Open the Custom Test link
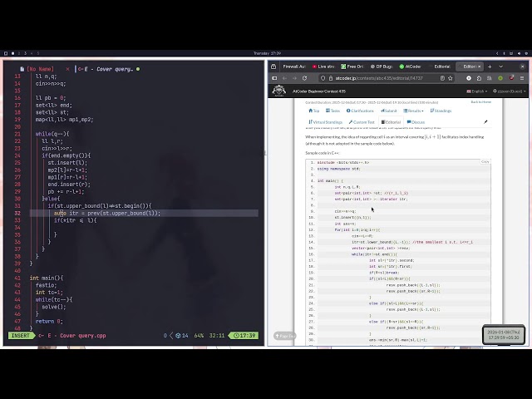 pos(362,122)
